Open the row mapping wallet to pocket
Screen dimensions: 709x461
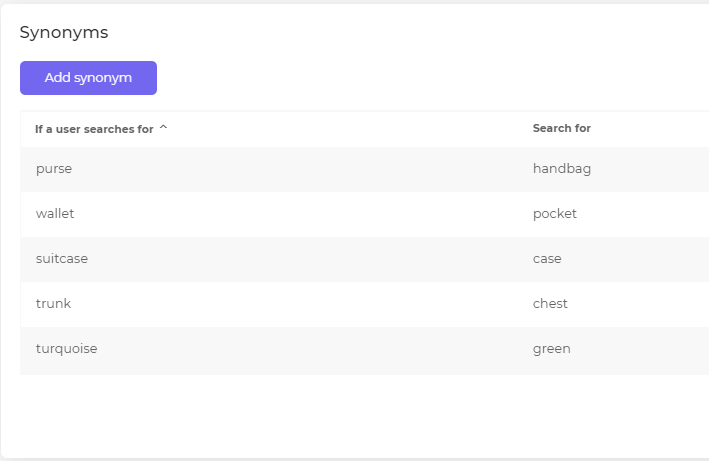tap(300, 214)
